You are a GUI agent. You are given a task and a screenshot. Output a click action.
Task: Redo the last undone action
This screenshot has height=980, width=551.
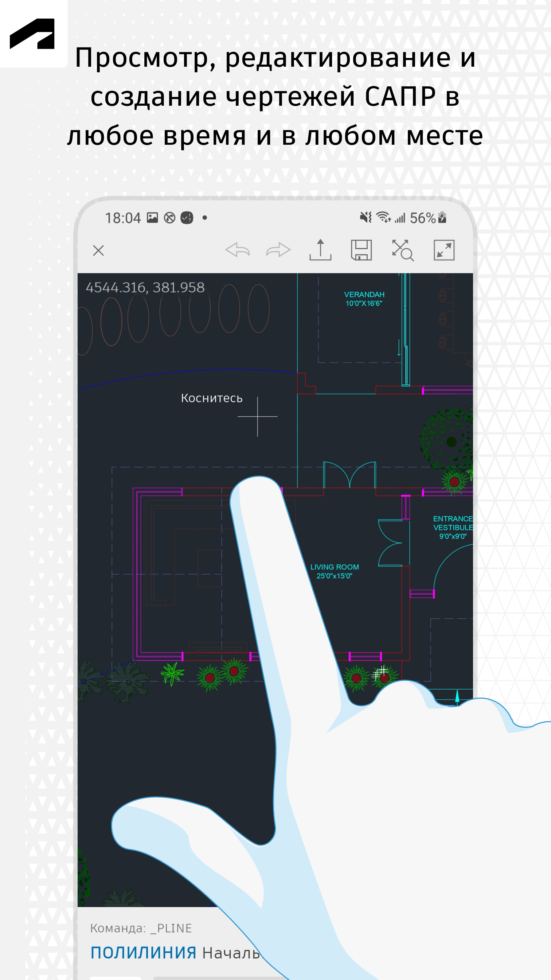coord(278,250)
